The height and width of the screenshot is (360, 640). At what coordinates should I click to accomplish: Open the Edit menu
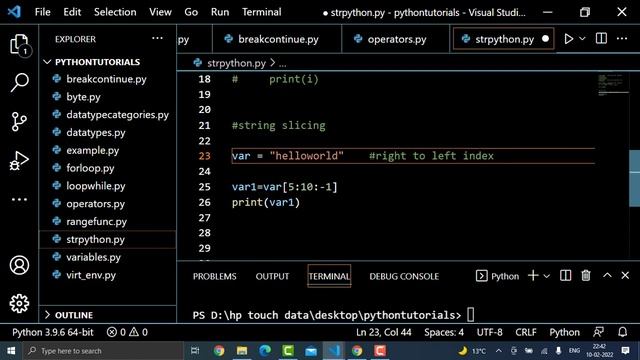[x=72, y=12]
